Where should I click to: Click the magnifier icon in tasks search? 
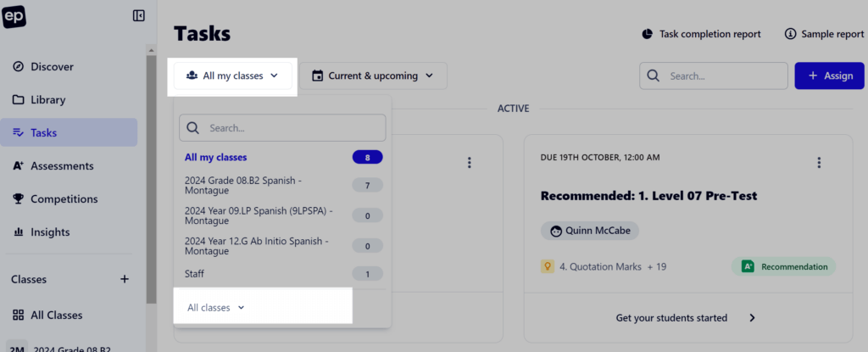coord(654,75)
